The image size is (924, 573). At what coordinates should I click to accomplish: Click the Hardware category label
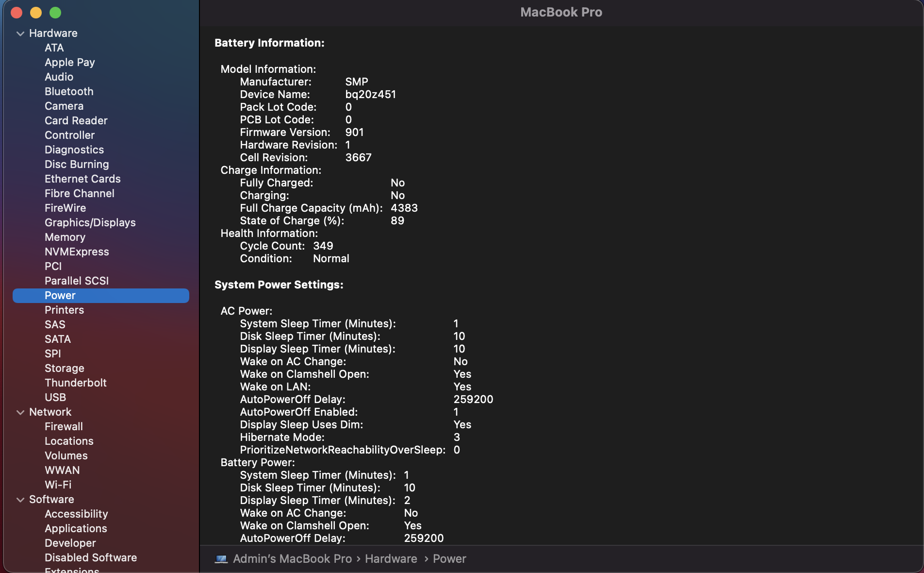coord(53,33)
